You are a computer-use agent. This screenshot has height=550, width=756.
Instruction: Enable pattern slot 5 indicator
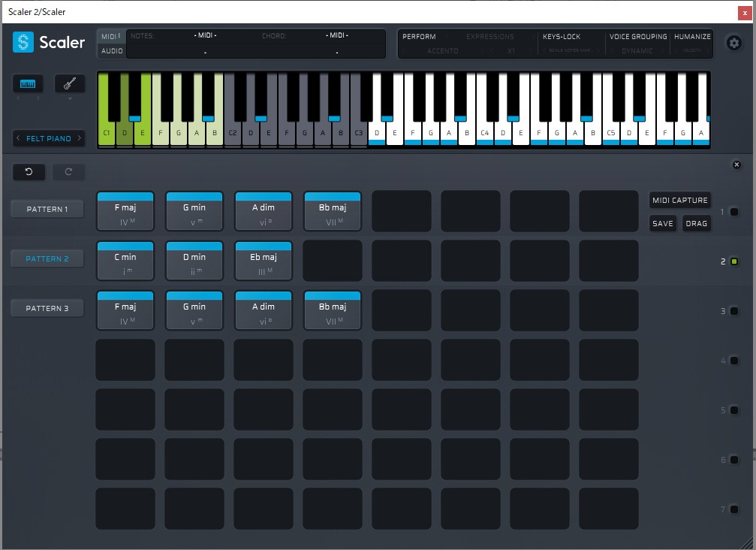coord(733,410)
